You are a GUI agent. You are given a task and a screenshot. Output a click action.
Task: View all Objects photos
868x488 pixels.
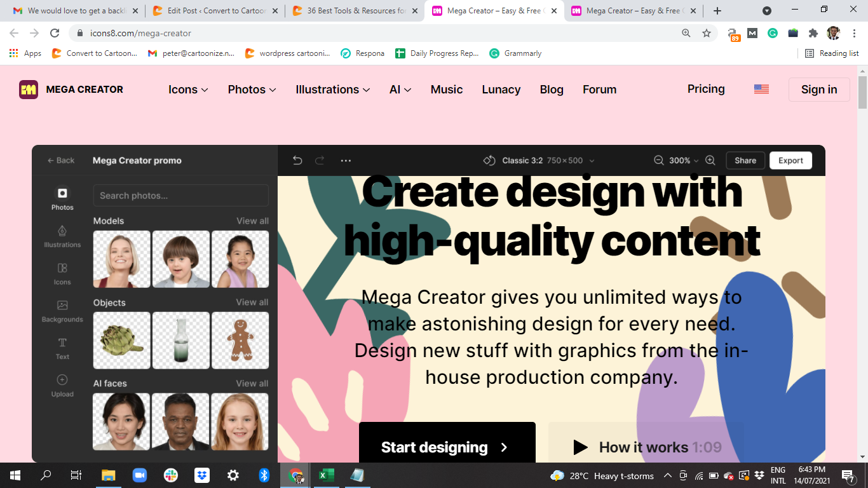pos(252,302)
